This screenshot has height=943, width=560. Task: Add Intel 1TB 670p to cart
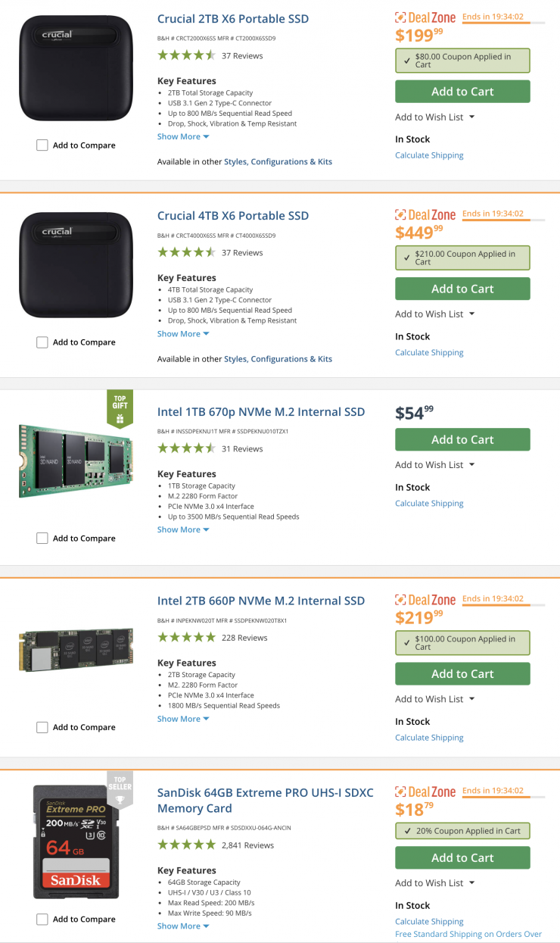pyautogui.click(x=462, y=439)
